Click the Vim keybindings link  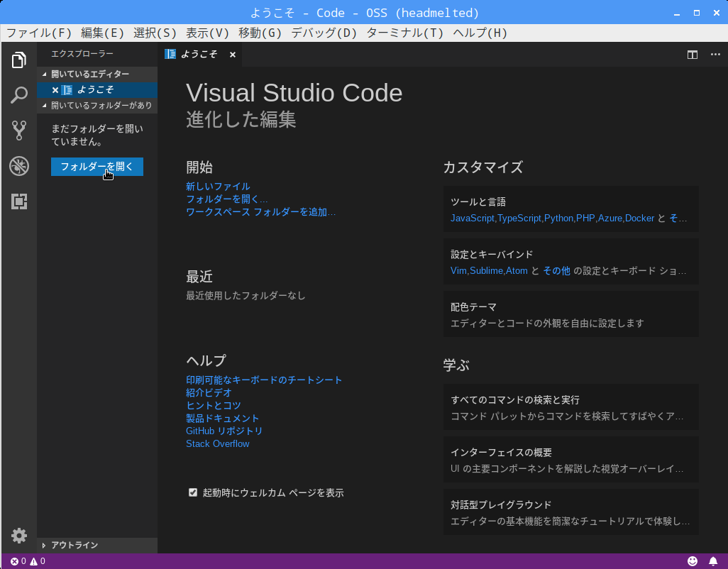coord(458,270)
